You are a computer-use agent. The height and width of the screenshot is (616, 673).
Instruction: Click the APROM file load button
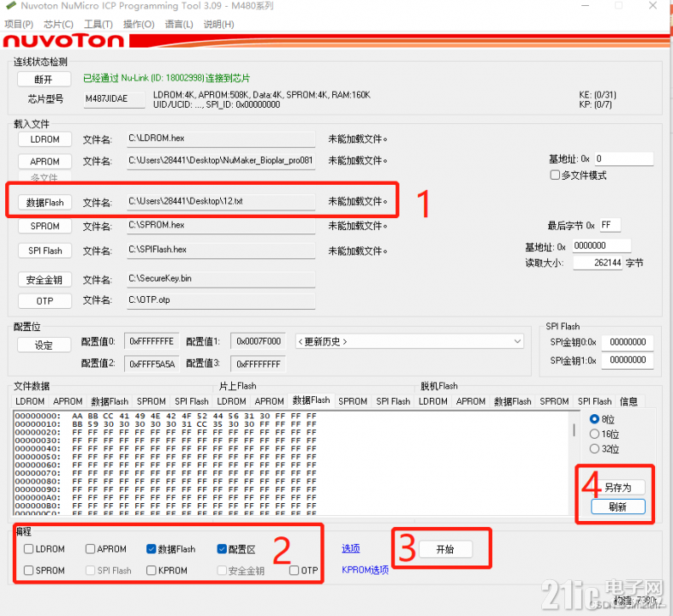45,162
